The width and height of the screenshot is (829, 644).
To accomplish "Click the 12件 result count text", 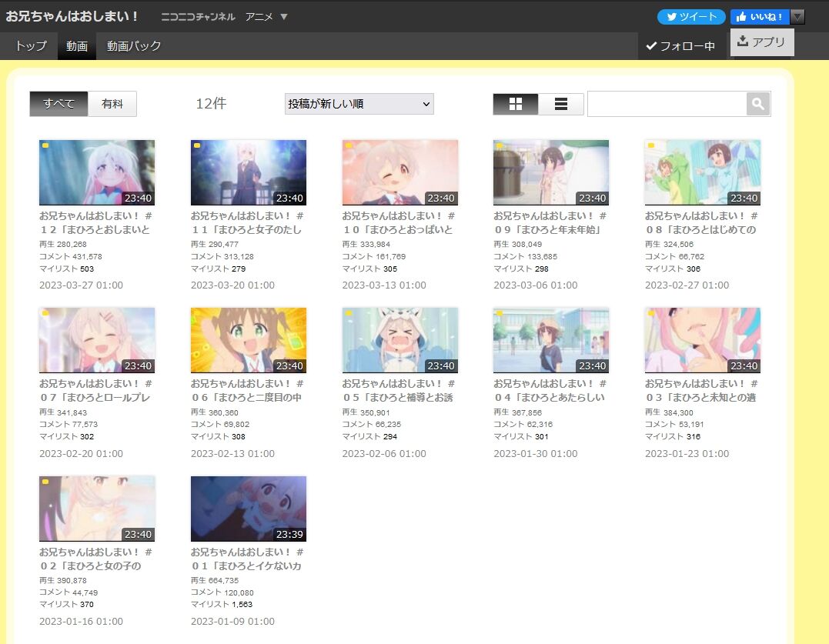I will 211,104.
